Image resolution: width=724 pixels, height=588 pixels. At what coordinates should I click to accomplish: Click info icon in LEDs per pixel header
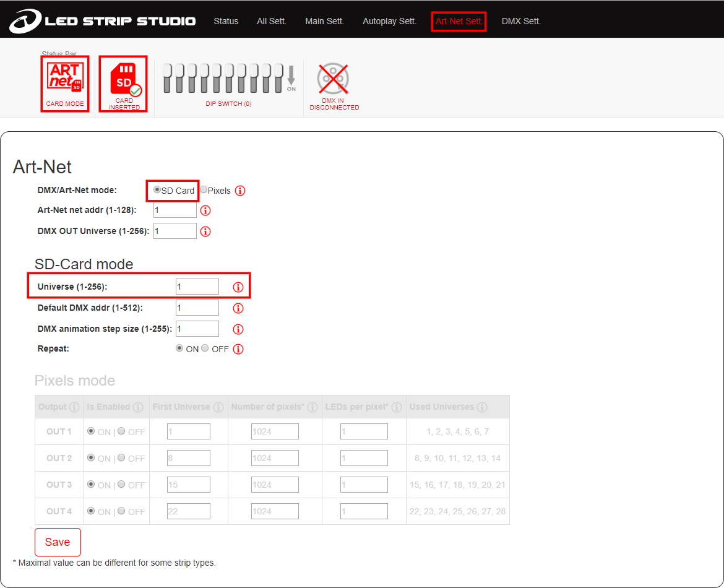(397, 407)
